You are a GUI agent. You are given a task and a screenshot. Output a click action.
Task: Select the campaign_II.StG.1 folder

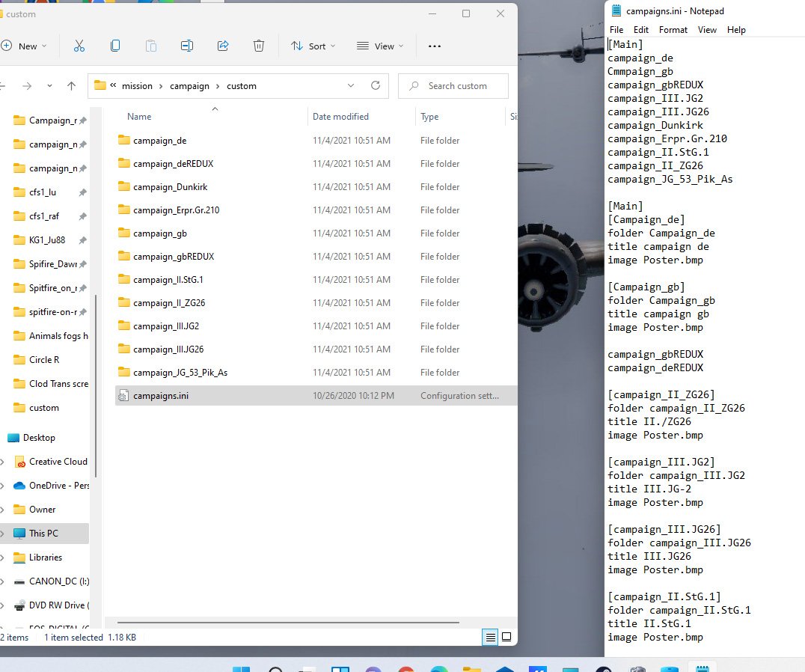pos(168,280)
